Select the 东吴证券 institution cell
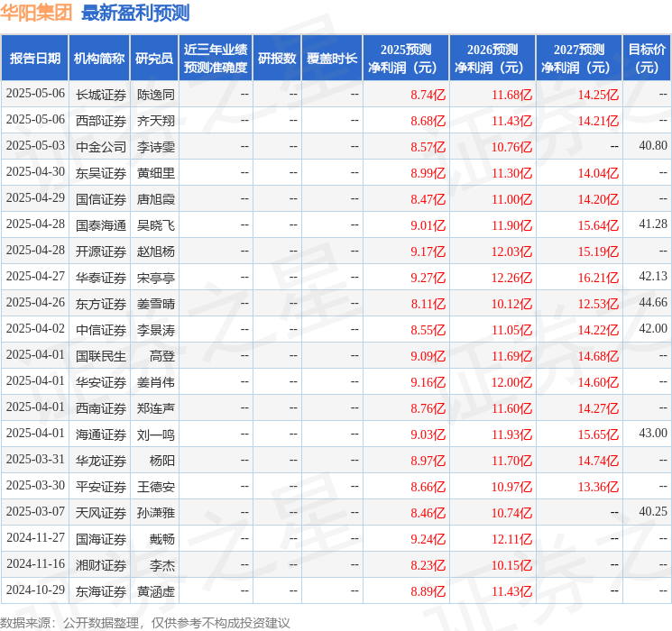Screen dimensions: 672x631 pos(101,173)
